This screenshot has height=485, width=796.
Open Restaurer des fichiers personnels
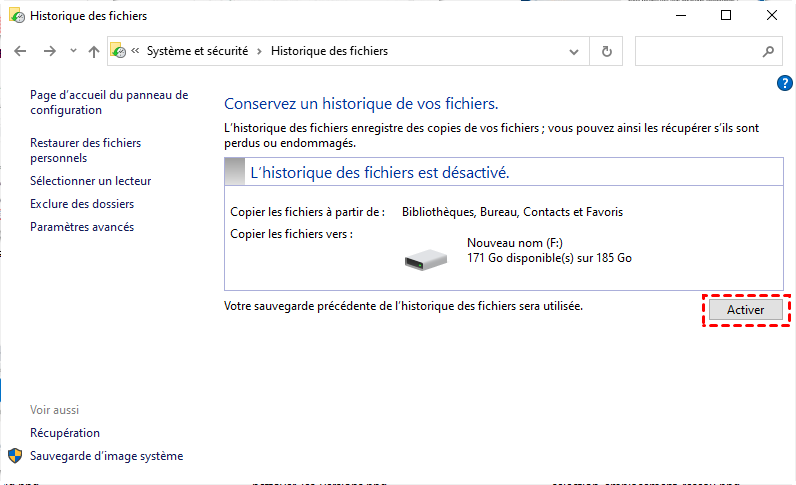click(x=85, y=150)
